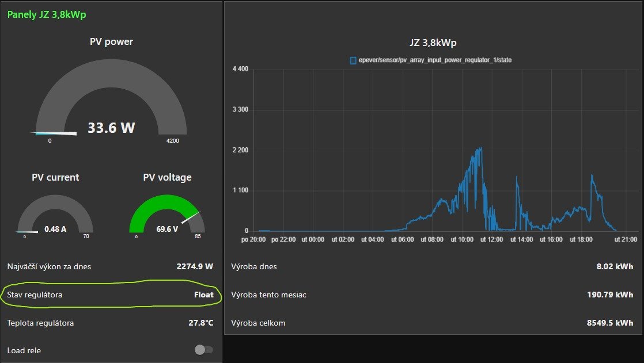Click the Stav regulátora Float value
The width and height of the screenshot is (644, 363).
pyautogui.click(x=204, y=295)
